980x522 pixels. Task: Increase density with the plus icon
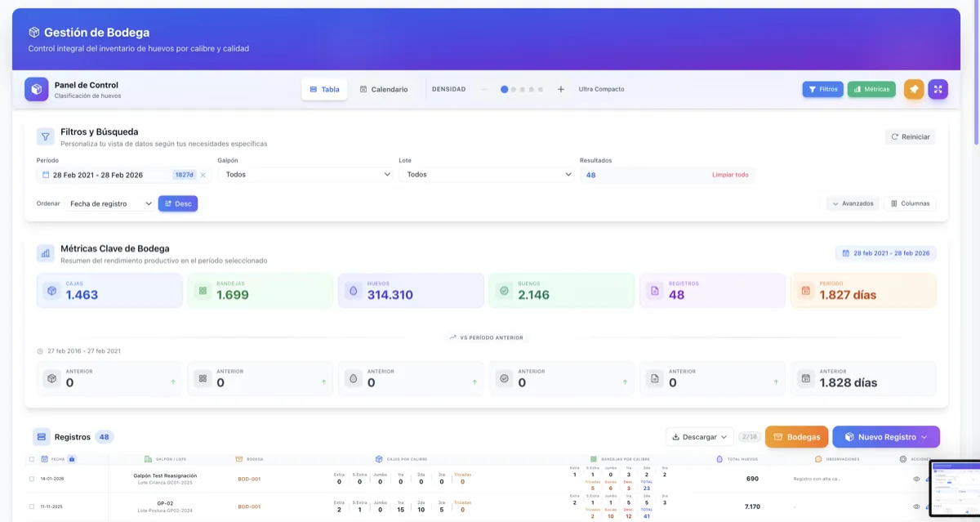click(x=561, y=89)
